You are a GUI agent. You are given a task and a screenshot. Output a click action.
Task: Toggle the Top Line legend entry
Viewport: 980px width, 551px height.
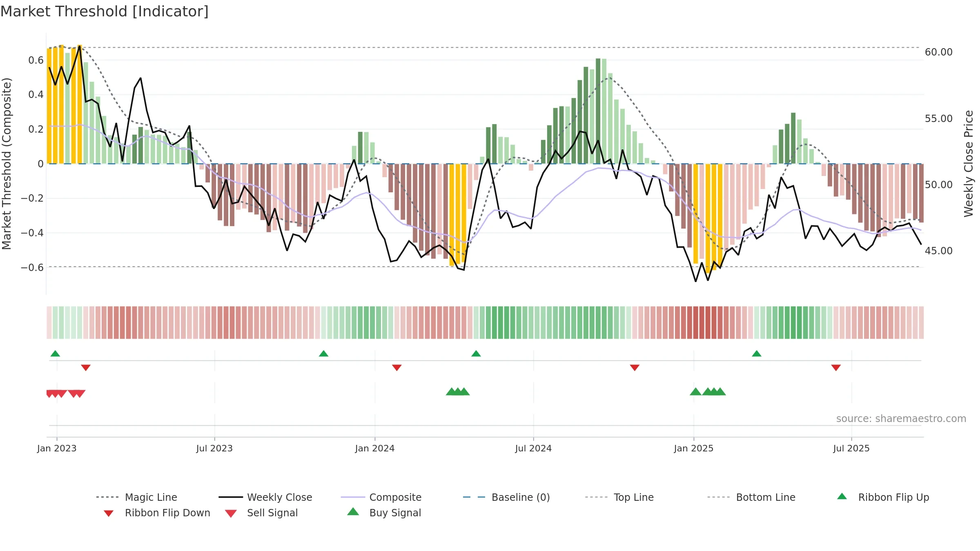619,497
